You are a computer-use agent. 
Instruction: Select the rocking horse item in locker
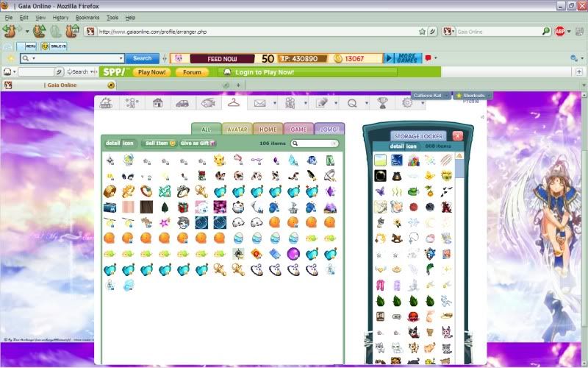click(396, 238)
